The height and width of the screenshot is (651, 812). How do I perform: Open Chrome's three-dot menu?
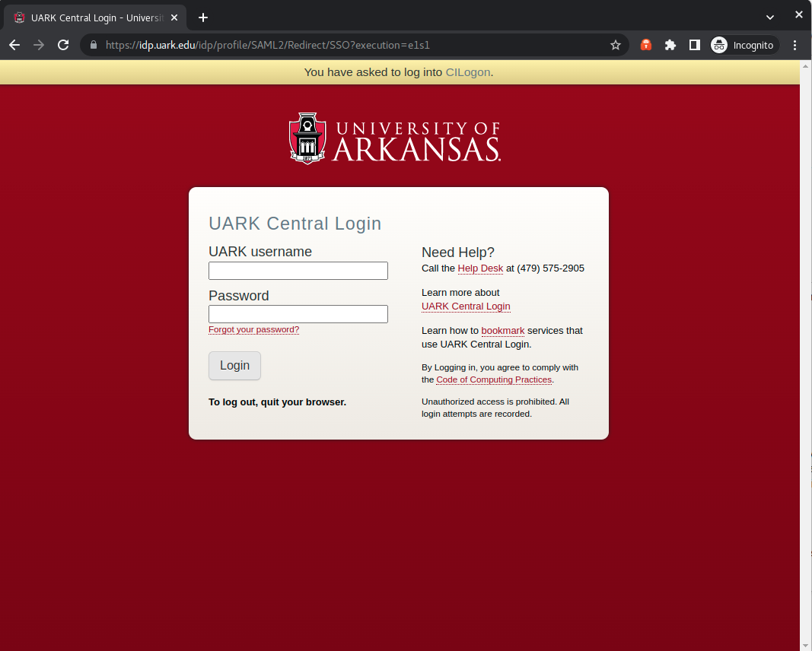(795, 45)
